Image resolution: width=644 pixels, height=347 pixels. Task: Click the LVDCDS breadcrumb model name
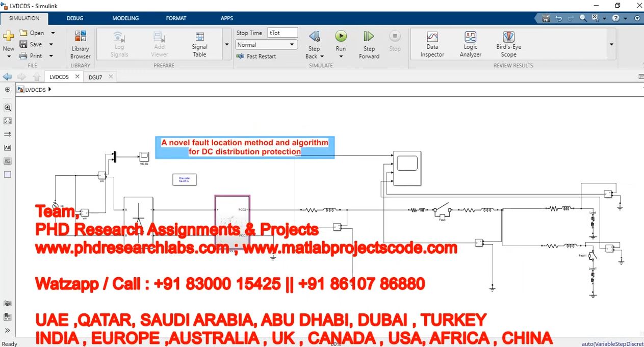click(x=35, y=90)
